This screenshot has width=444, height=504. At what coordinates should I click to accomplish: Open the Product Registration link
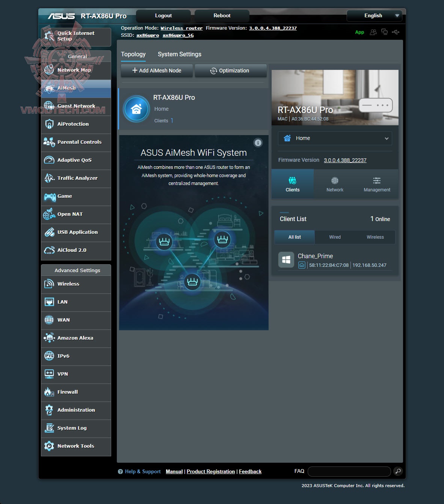[x=211, y=471]
